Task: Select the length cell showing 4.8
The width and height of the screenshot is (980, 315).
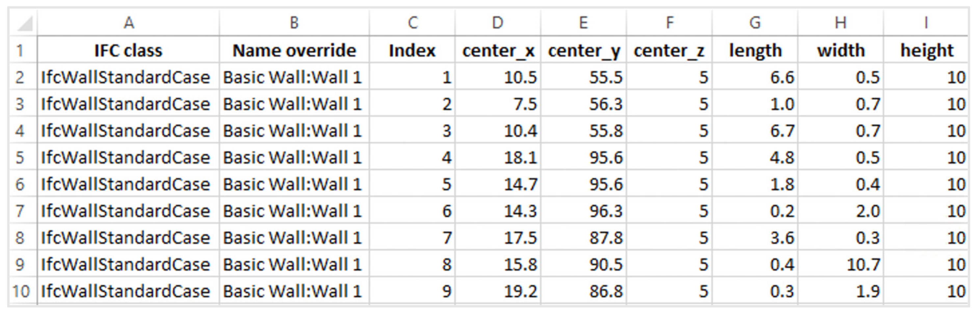Action: click(x=755, y=157)
